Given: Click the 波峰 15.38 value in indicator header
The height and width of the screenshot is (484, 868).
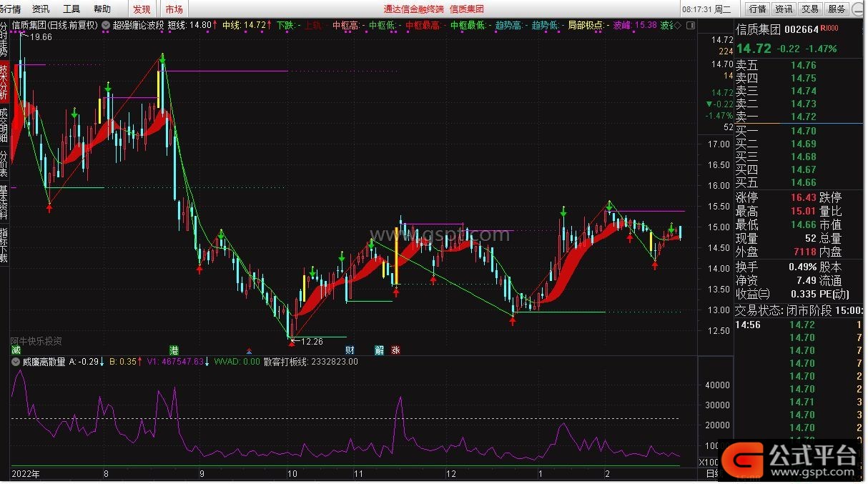Looking at the screenshot, I should 635,25.
